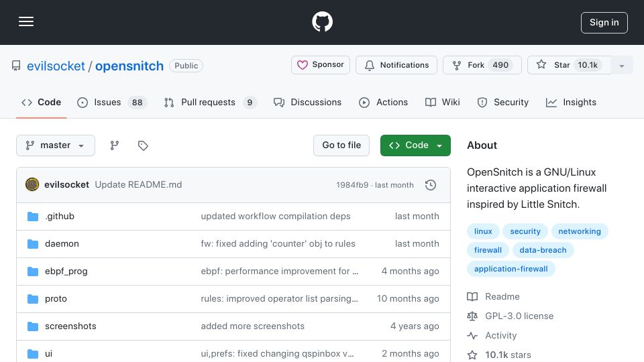This screenshot has height=362, width=644.
Task: View all branches icon
Action: coord(115,145)
